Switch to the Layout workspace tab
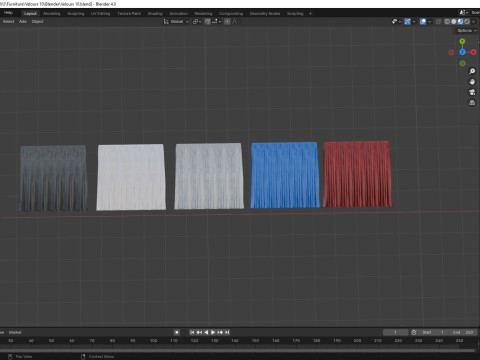This screenshot has width=480, height=360. (x=30, y=13)
